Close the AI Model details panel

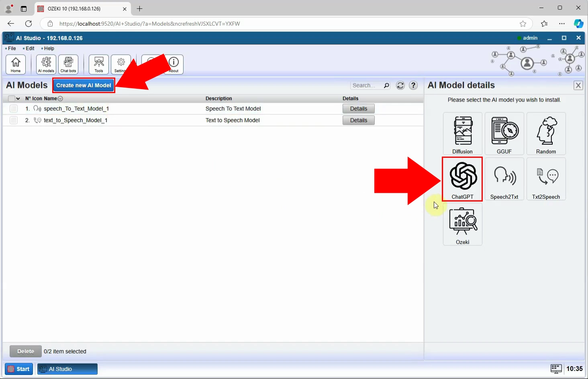tap(578, 86)
